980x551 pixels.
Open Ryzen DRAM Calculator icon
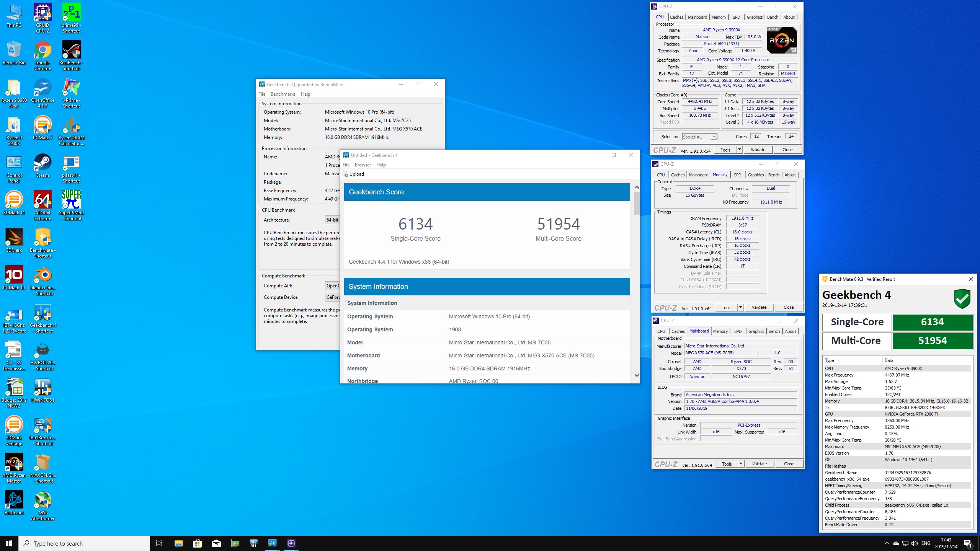(x=71, y=130)
